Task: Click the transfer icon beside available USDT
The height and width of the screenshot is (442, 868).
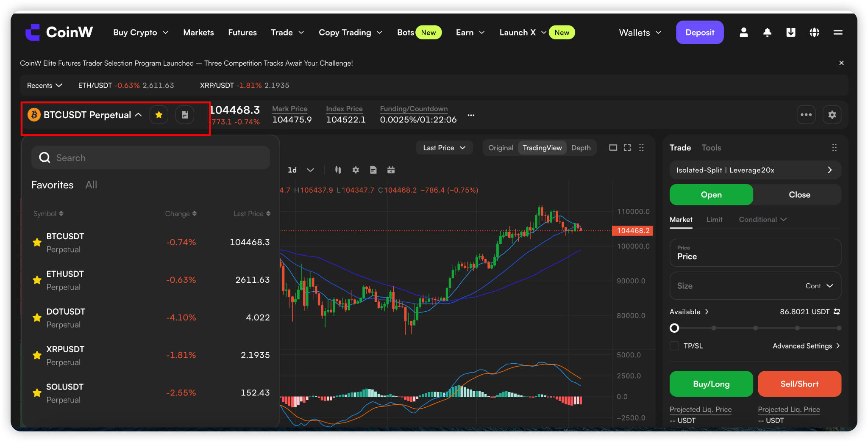Action: coord(837,312)
